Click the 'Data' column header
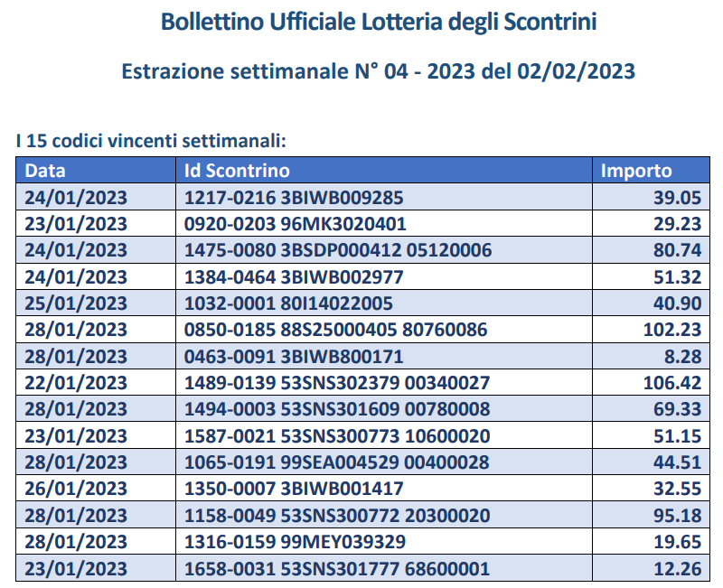Image resolution: width=723 pixels, height=588 pixels. [x=45, y=170]
